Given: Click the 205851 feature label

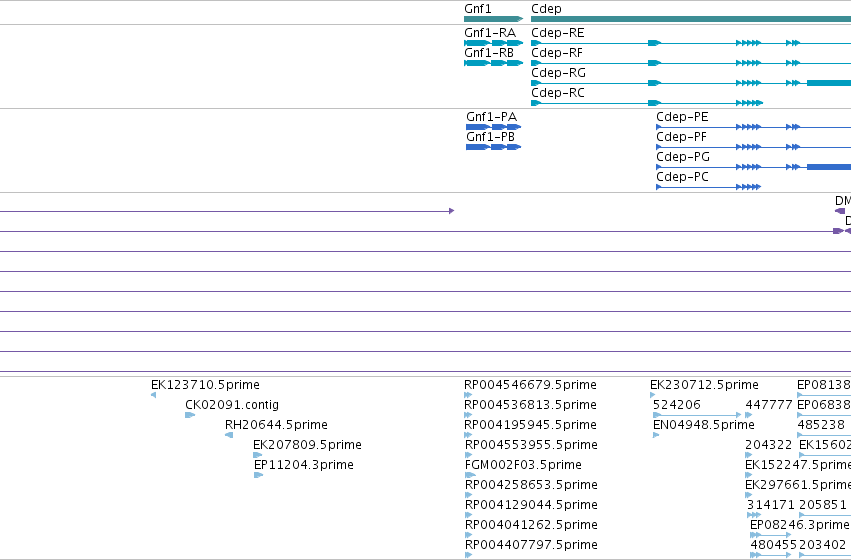Looking at the screenshot, I should point(823,505).
